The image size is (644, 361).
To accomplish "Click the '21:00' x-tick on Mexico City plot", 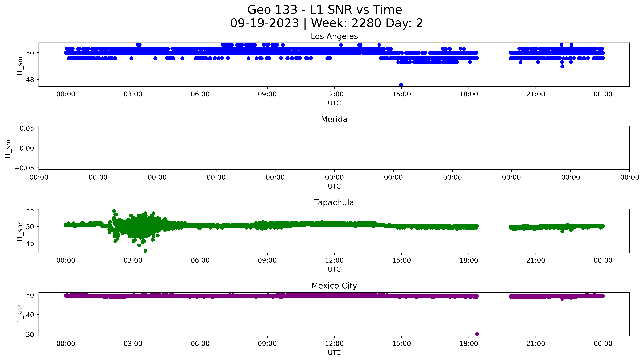I will point(536,344).
